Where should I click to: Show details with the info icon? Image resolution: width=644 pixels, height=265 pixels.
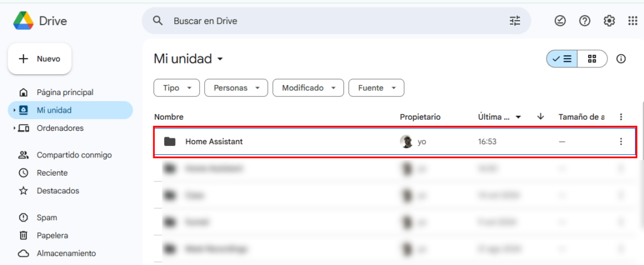[x=621, y=59]
